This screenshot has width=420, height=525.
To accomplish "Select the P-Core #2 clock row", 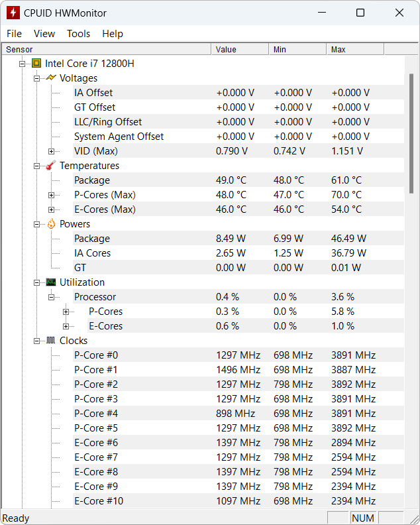I will 238,384.
